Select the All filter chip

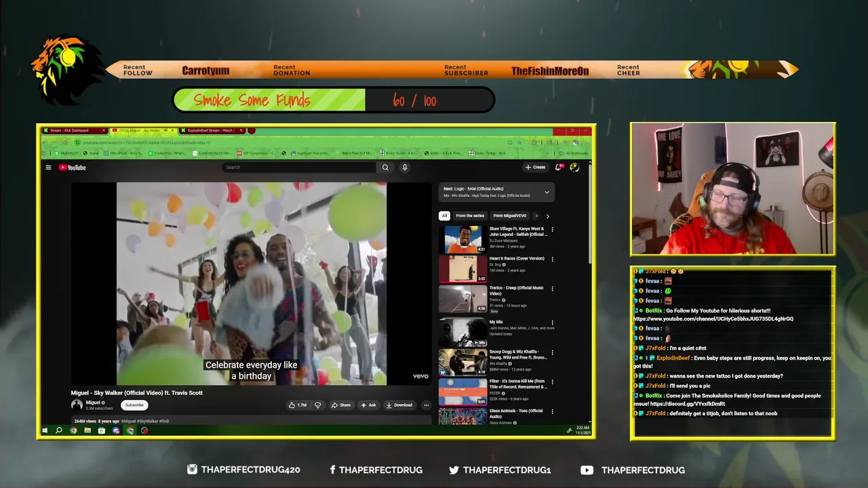444,216
